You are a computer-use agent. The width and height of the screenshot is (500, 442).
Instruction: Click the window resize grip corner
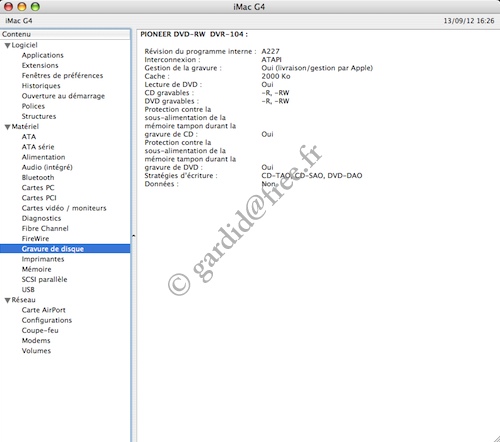[496, 439]
